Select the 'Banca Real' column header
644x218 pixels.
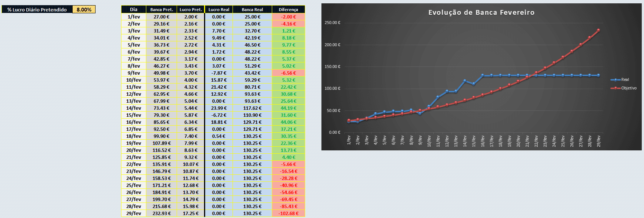(252, 9)
